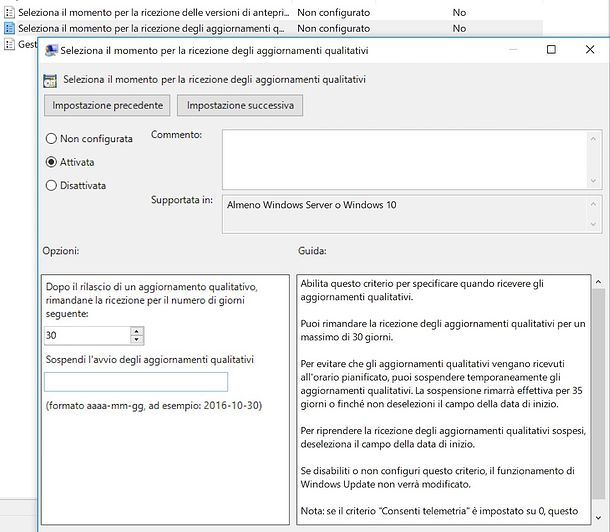The width and height of the screenshot is (610, 532).
Task: Click the Guida paragraph starting 'Abilita questo criterio'
Action: click(422, 290)
